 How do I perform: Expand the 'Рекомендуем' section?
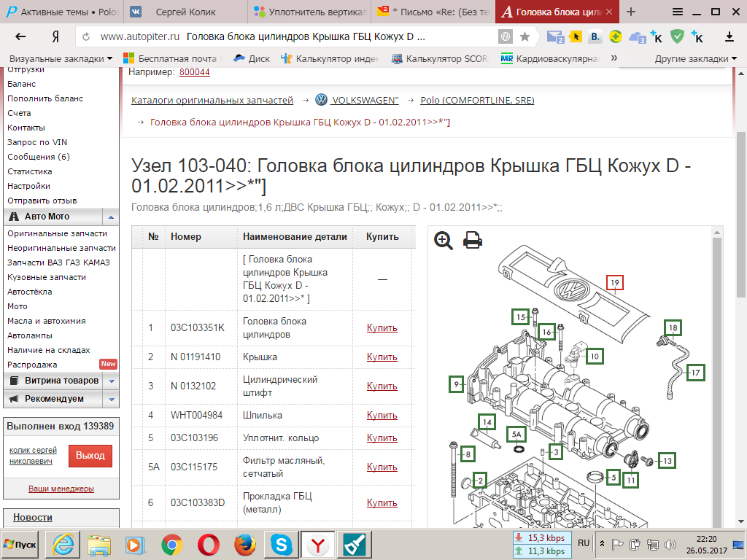click(x=112, y=399)
